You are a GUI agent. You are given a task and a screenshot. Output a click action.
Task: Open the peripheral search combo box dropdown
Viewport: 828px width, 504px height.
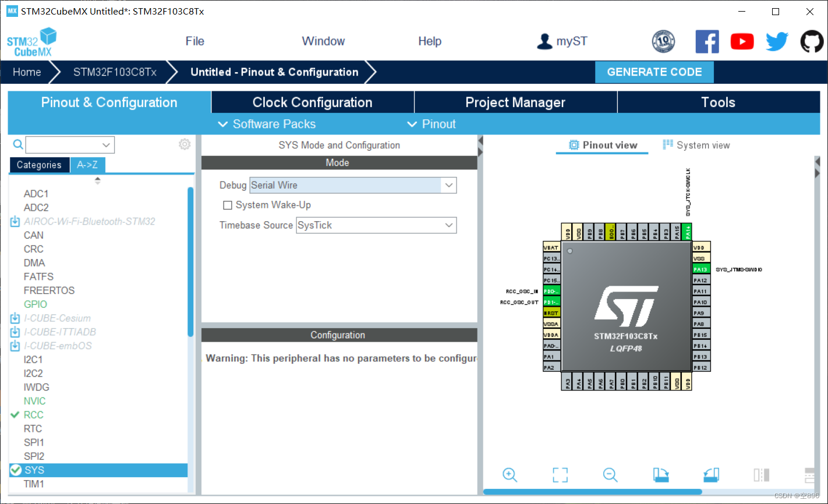click(106, 145)
